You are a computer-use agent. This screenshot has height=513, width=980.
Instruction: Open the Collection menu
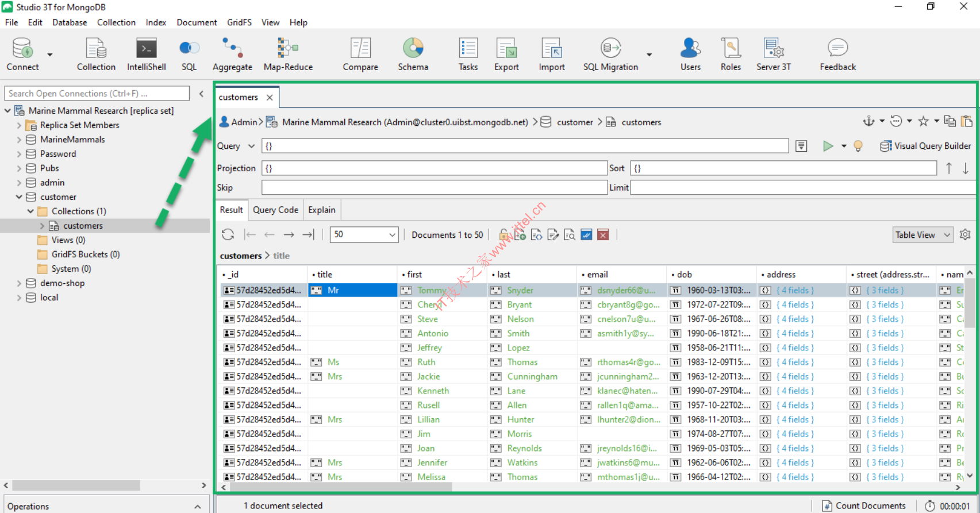pos(116,22)
